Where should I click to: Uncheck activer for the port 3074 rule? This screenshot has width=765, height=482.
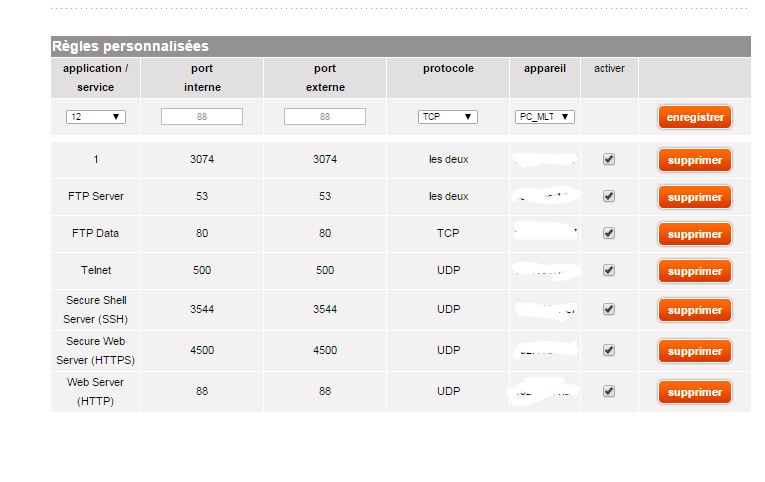[x=609, y=159]
